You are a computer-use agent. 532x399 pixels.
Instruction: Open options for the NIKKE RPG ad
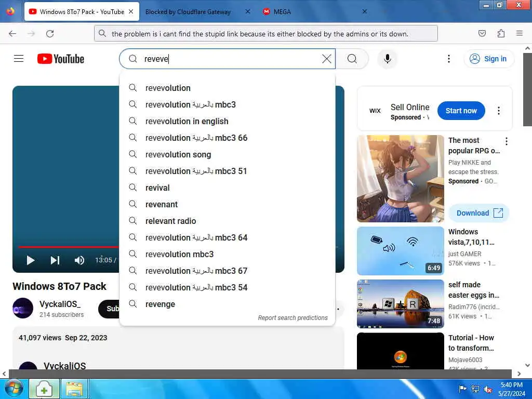point(506,141)
